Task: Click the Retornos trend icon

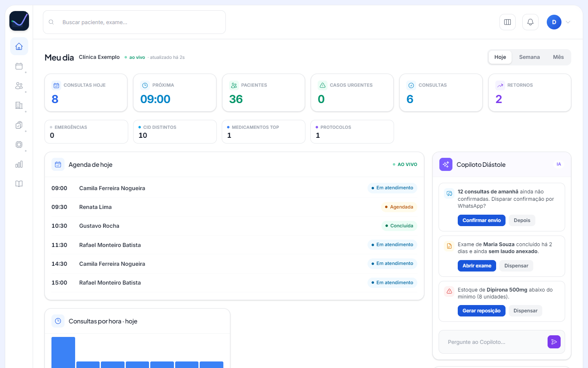Action: coord(500,85)
